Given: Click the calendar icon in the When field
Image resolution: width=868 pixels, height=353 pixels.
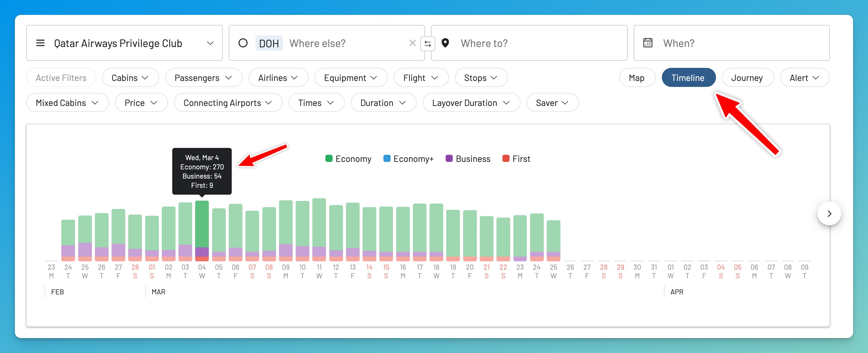Looking at the screenshot, I should [x=647, y=43].
